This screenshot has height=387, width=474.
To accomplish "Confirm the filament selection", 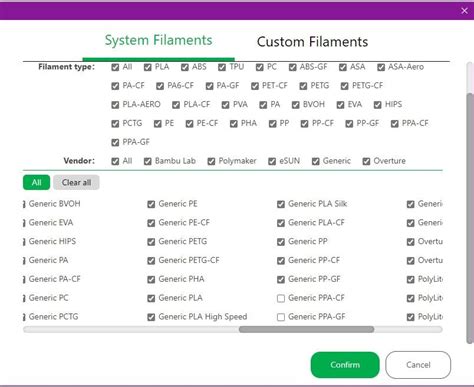I will point(345,365).
